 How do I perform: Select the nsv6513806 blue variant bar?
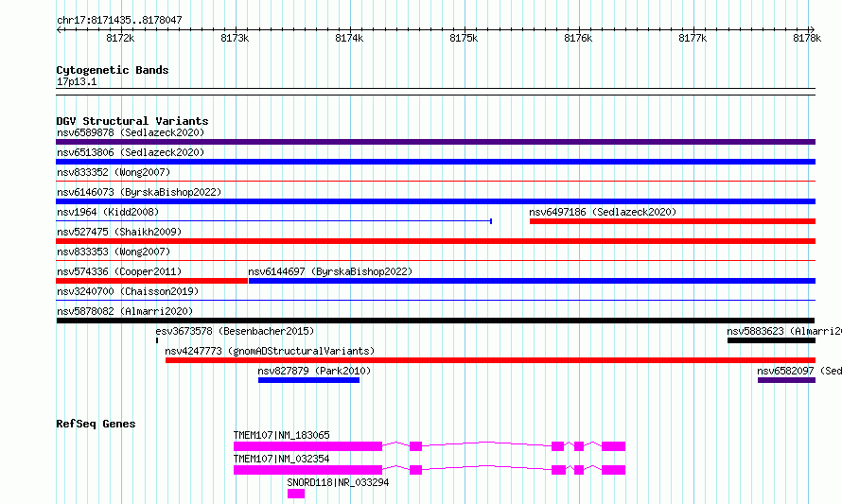[435, 162]
